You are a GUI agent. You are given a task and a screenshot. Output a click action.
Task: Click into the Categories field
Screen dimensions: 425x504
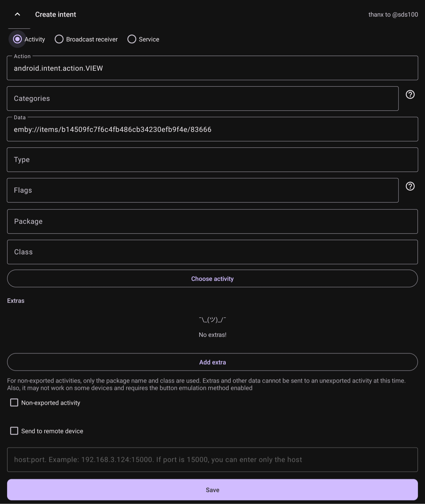(202, 99)
